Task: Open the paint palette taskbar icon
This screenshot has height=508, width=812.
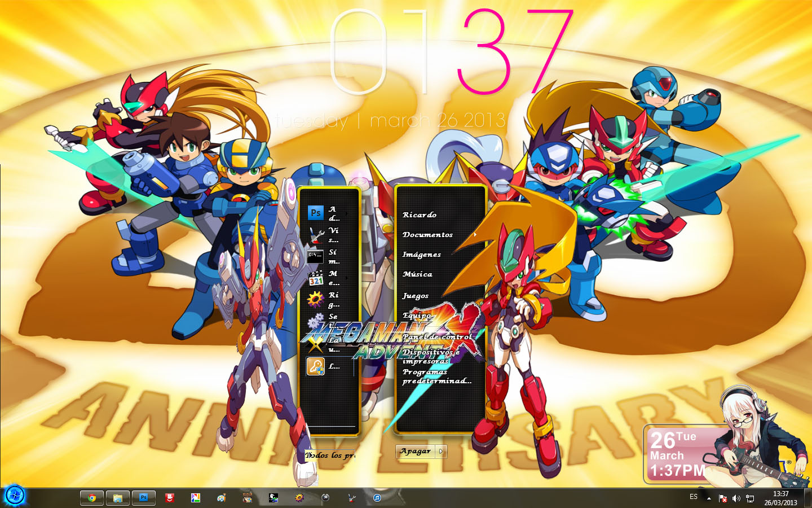Action: click(x=221, y=498)
